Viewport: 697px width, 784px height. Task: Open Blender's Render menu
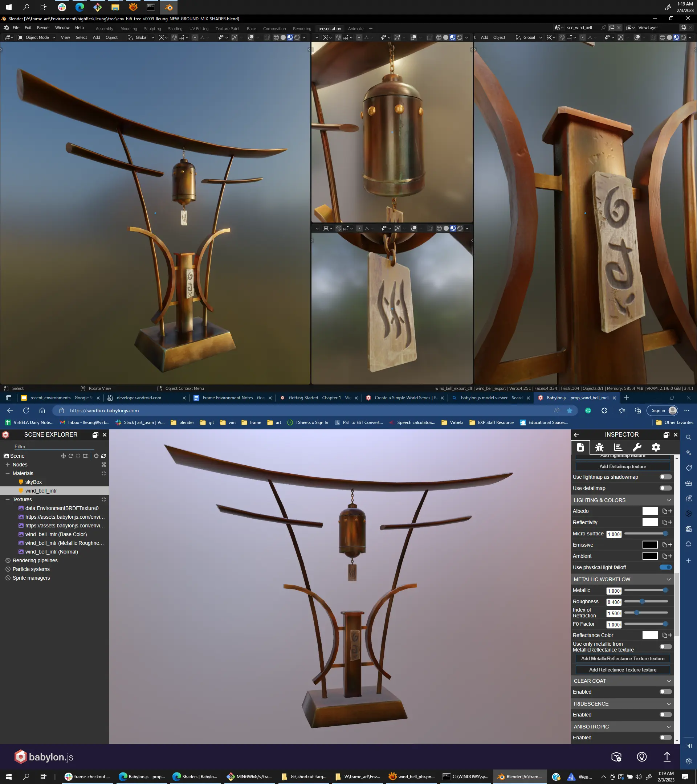[x=43, y=28]
